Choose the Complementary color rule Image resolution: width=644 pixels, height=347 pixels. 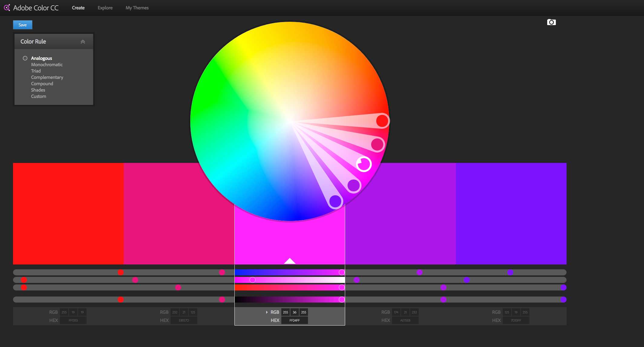click(x=47, y=77)
